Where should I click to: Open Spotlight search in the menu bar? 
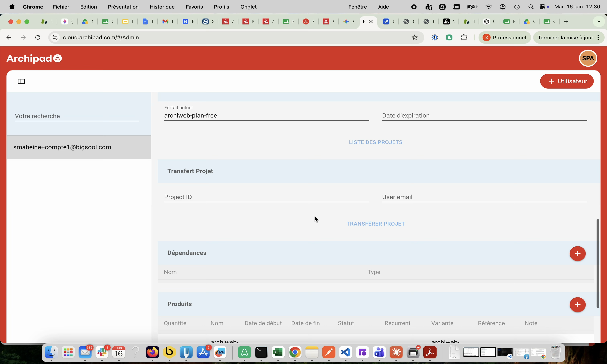tap(531, 7)
